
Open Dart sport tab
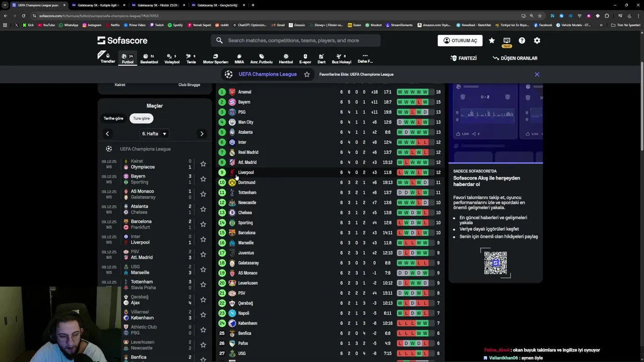click(x=321, y=59)
